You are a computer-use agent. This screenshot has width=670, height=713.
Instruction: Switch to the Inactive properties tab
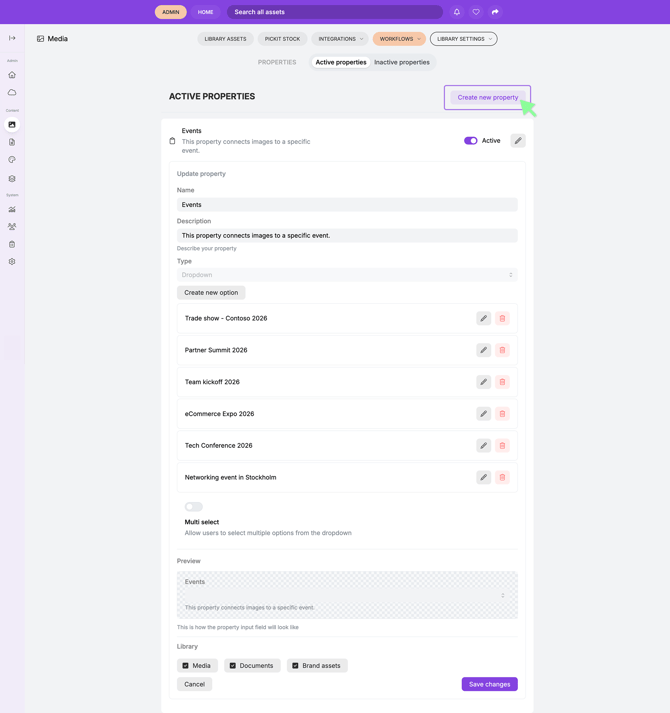pos(402,62)
